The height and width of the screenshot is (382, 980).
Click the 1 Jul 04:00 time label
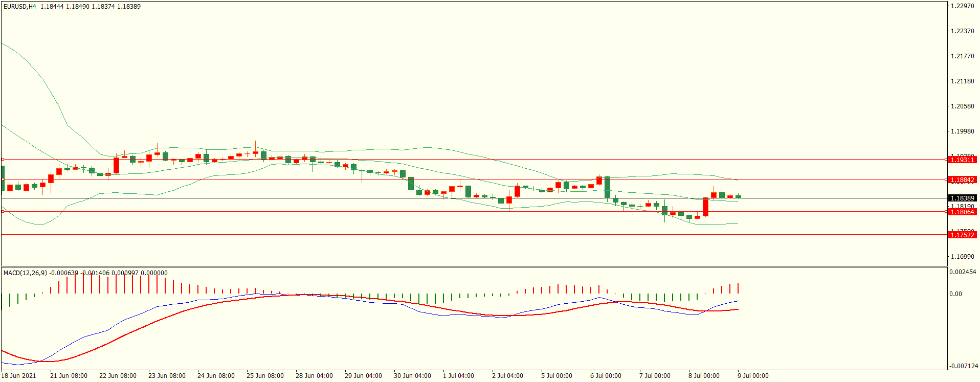tap(458, 376)
